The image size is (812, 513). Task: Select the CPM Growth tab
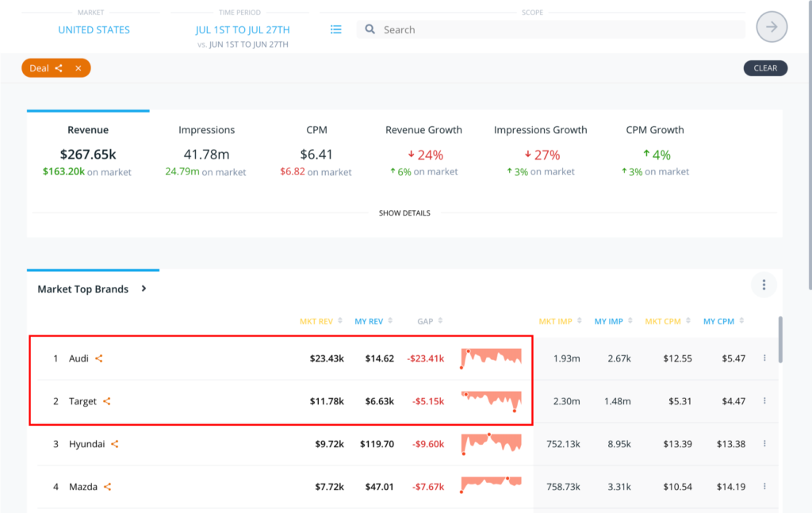click(x=655, y=150)
